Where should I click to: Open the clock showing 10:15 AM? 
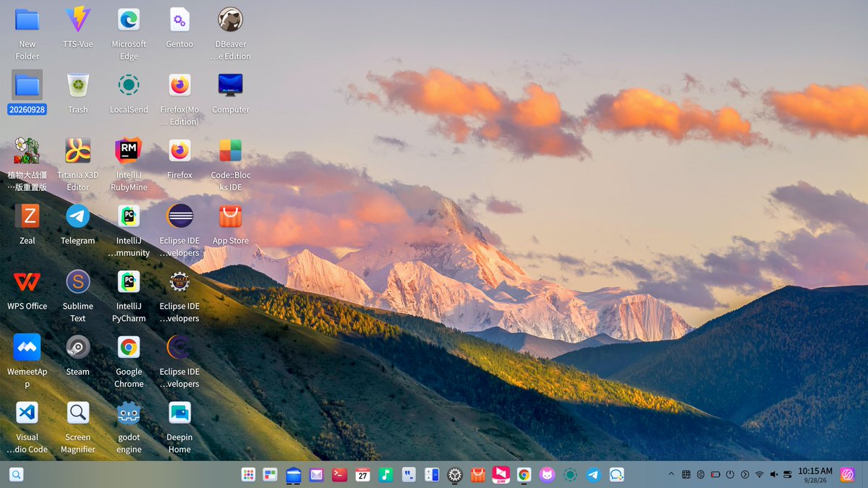coord(815,475)
